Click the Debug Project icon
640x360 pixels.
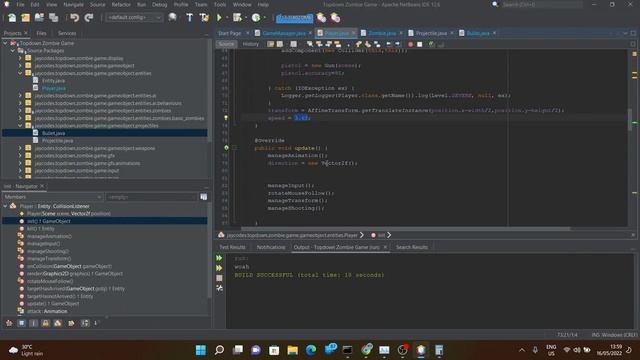[237, 18]
